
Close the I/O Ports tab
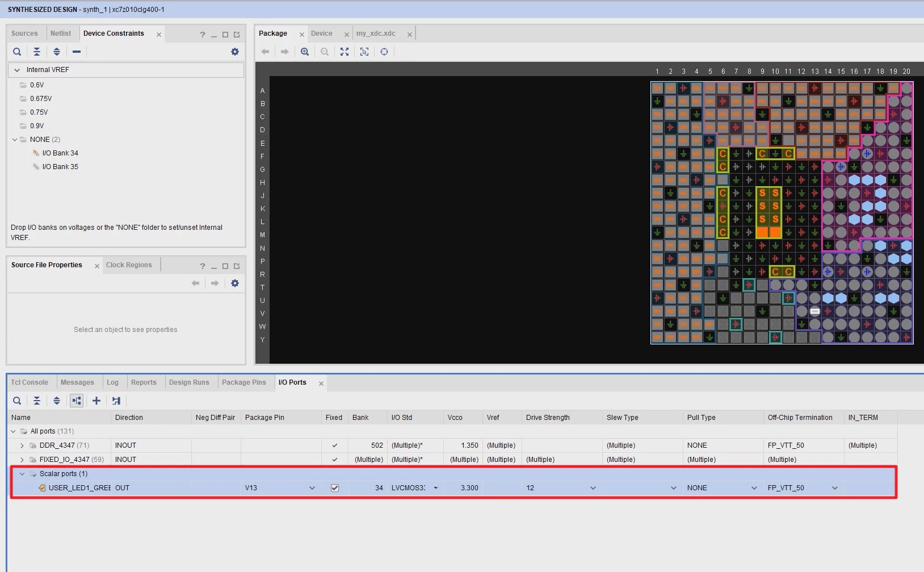point(321,384)
